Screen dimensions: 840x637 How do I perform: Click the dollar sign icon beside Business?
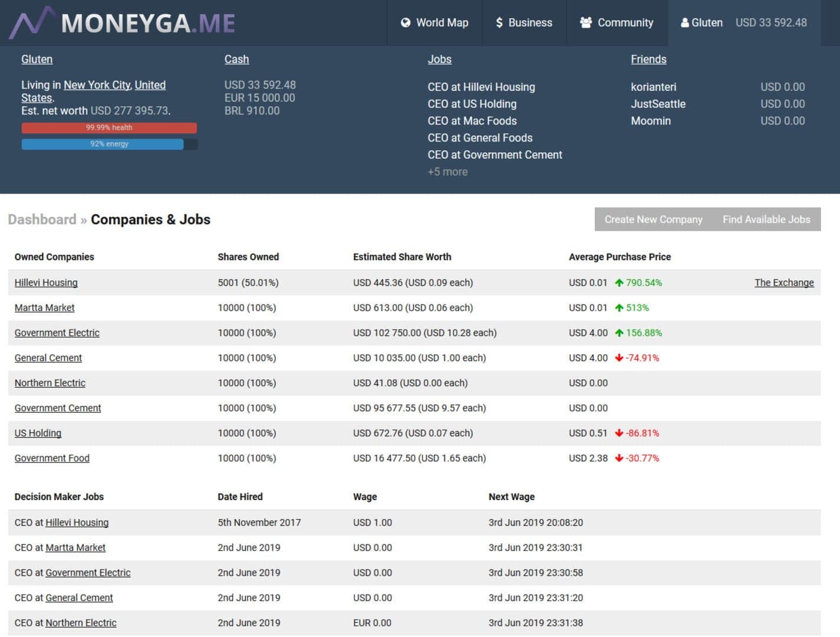[x=499, y=22]
